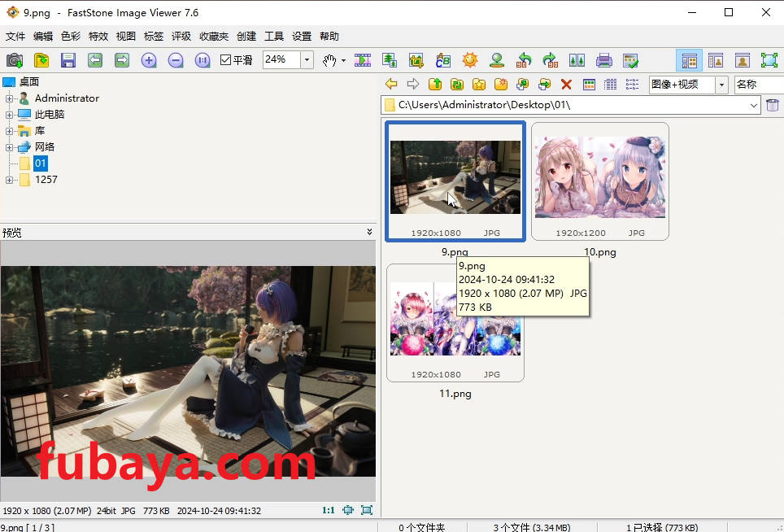Screen dimensions: 784x532
Task: Rotate image right 90 degrees
Action: (x=551, y=60)
